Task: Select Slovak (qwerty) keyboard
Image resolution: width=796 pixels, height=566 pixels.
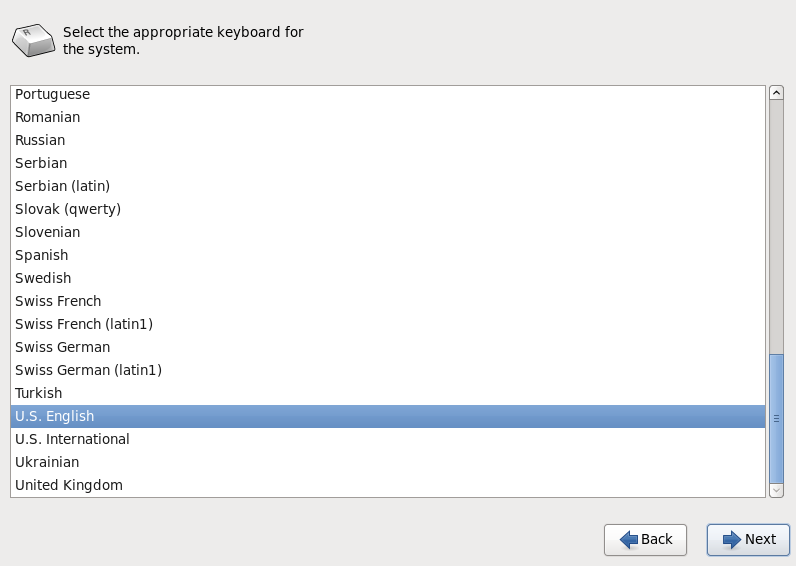Action: click(x=388, y=209)
